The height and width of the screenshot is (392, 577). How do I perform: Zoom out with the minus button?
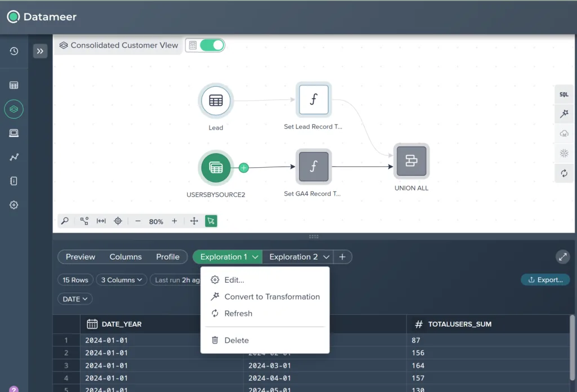click(138, 221)
